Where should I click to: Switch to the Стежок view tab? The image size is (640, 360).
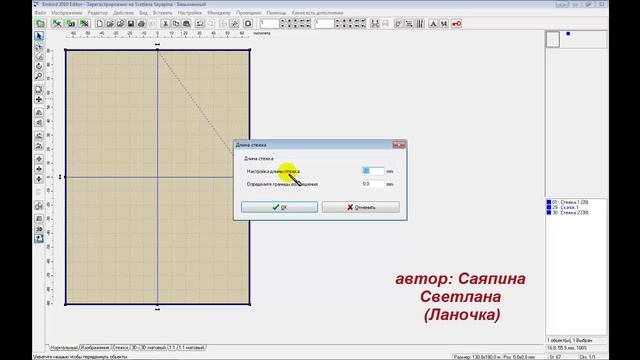tap(120, 348)
